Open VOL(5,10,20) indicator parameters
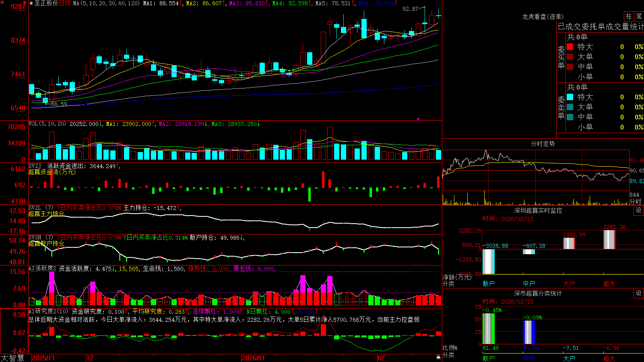 click(x=47, y=124)
